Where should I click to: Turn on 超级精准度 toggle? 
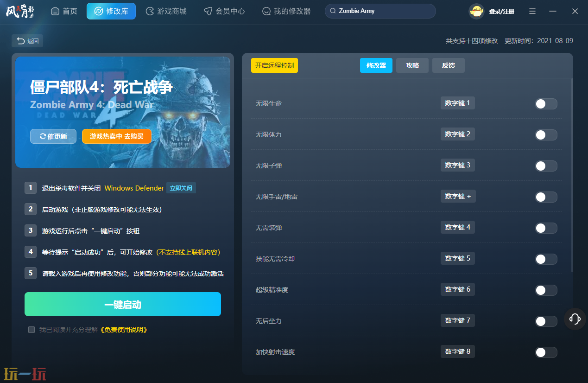[546, 290]
